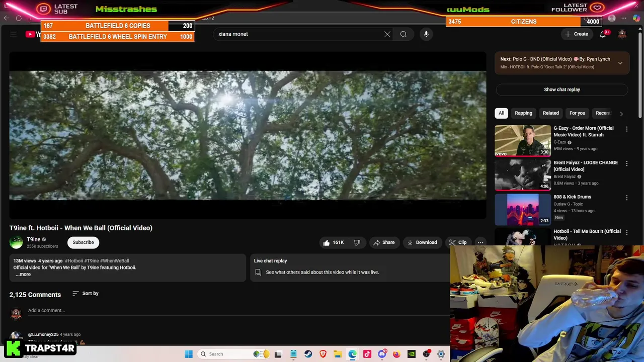
Task: Click the #WhenWeBall hashtag
Action: coord(115,261)
